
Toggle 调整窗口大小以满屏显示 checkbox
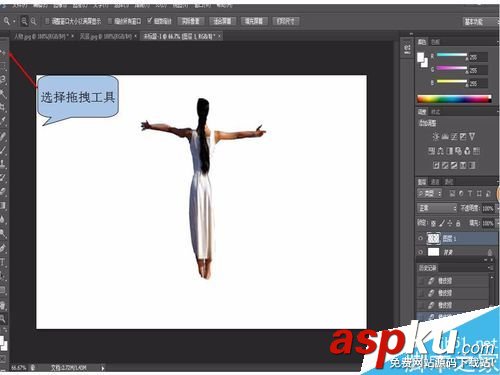[47, 21]
